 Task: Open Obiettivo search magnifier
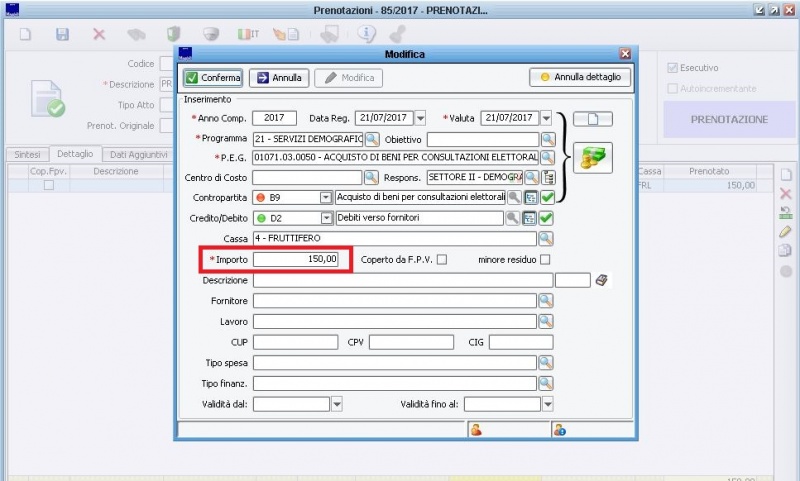548,139
